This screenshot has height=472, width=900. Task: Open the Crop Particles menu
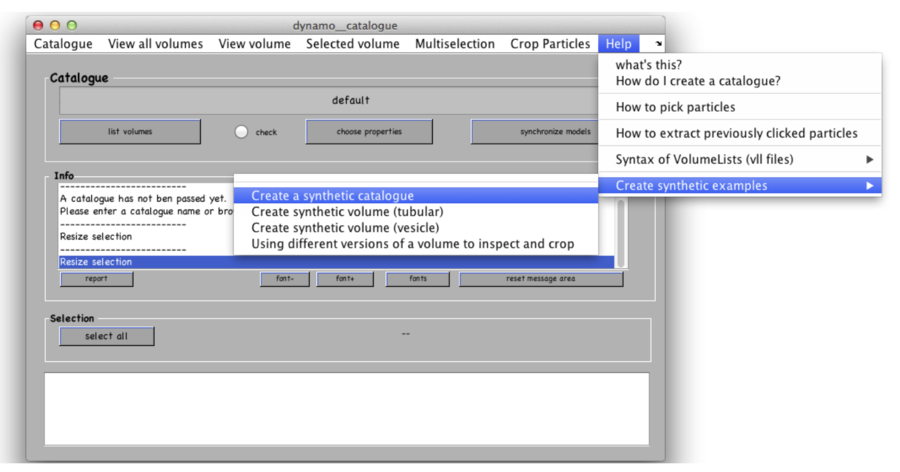point(550,44)
